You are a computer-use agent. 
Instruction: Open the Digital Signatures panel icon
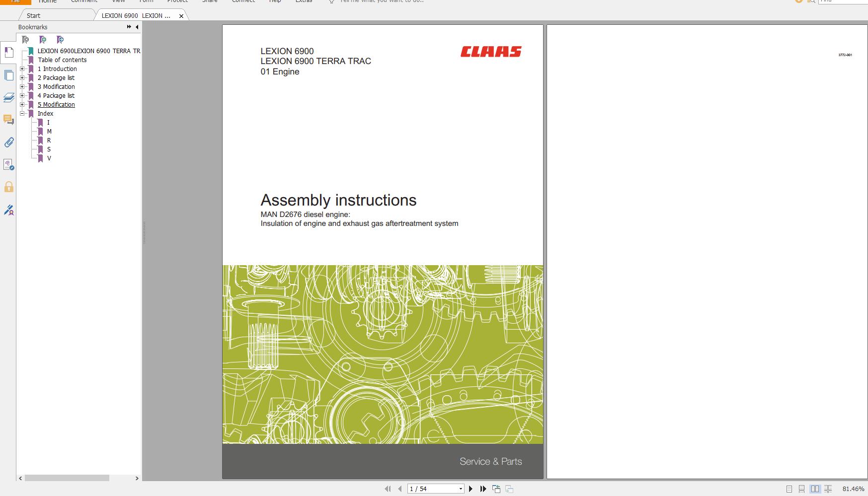[x=8, y=165]
